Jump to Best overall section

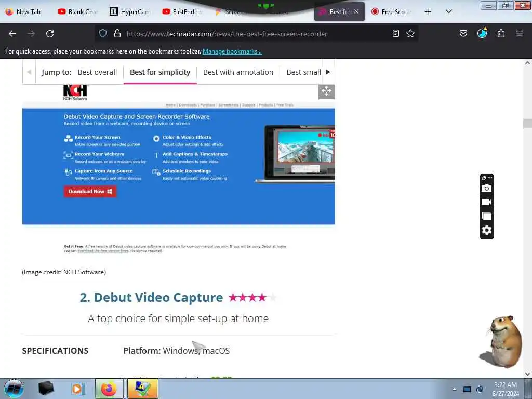coord(97,72)
